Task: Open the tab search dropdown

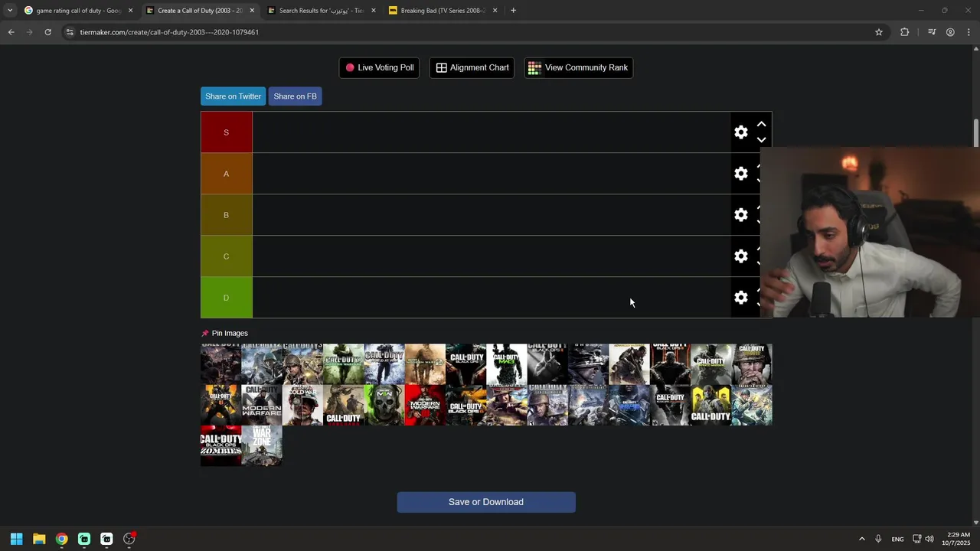Action: point(9,11)
